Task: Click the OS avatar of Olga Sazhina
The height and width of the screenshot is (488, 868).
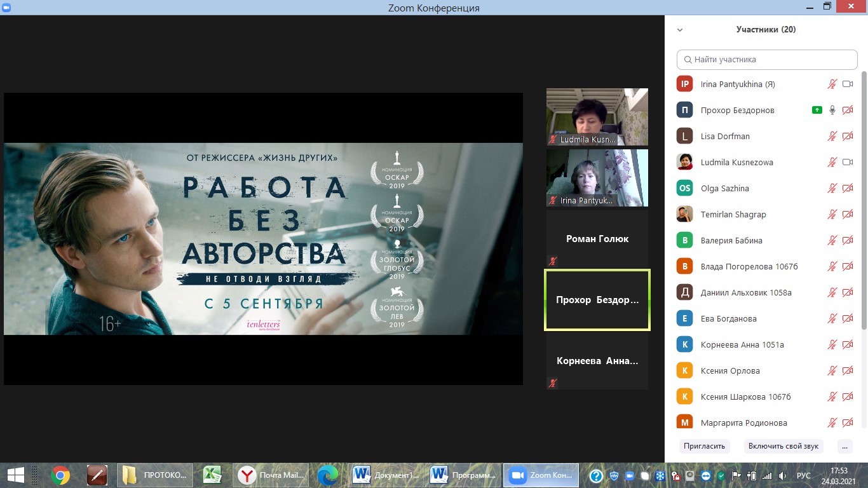Action: (684, 188)
